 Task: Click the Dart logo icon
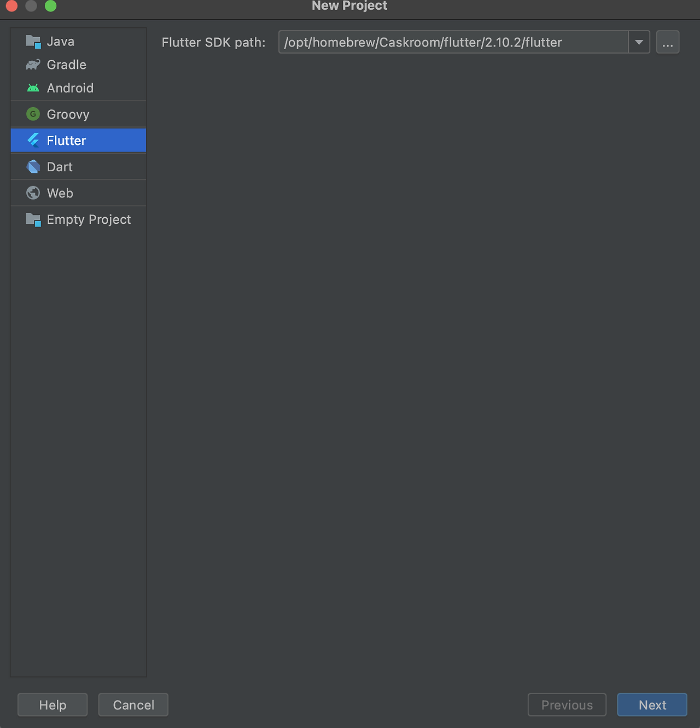pyautogui.click(x=33, y=167)
